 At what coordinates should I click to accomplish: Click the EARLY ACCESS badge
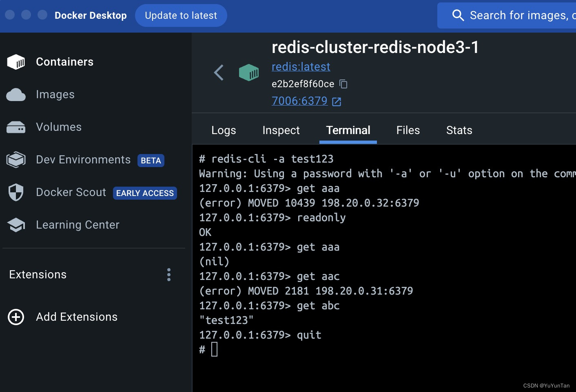[x=145, y=193]
